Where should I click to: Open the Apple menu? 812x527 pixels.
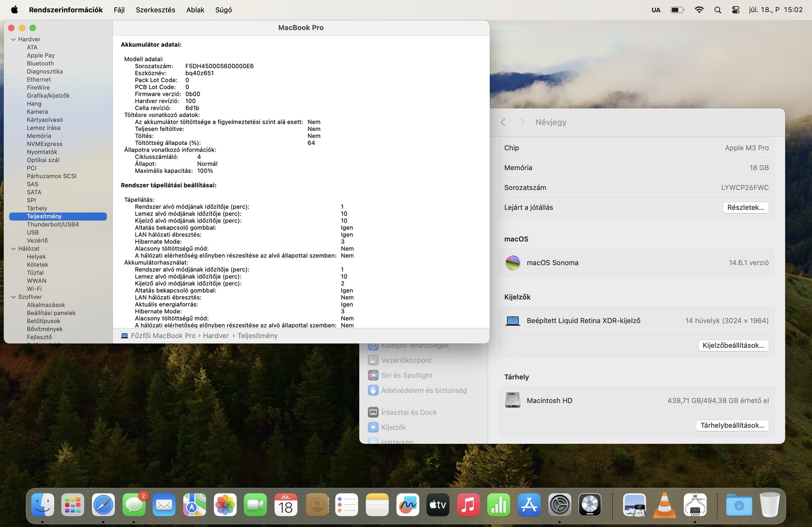14,9
